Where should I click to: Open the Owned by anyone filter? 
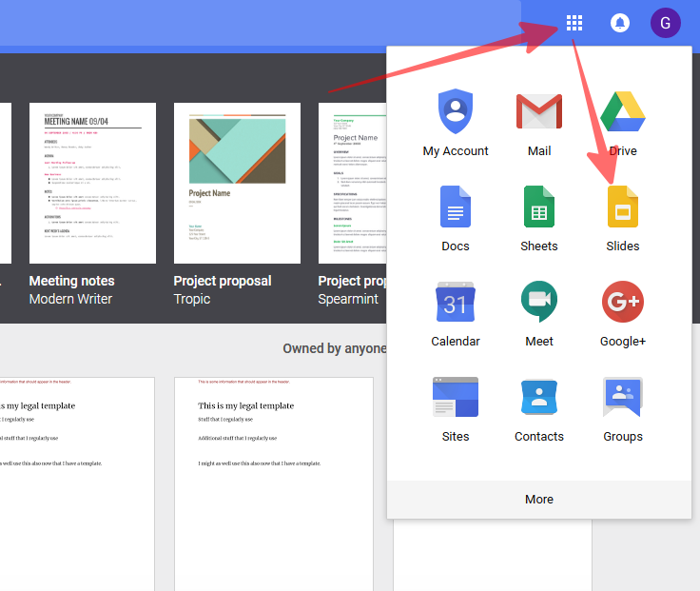335,348
